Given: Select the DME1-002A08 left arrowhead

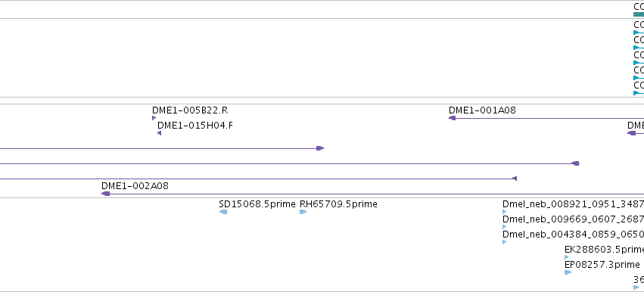Looking at the screenshot, I should 105,194.
